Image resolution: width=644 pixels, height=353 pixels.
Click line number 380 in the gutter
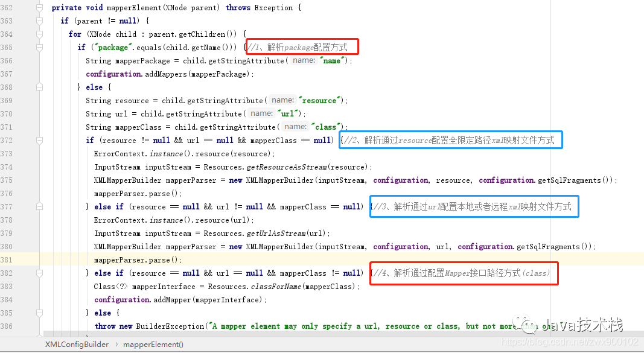pos(7,246)
